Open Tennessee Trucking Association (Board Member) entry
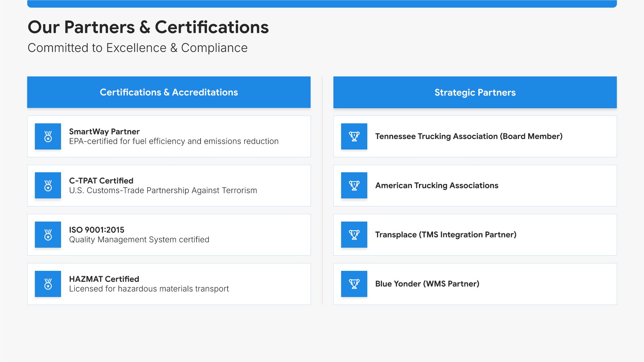The image size is (644, 362). [x=469, y=136]
